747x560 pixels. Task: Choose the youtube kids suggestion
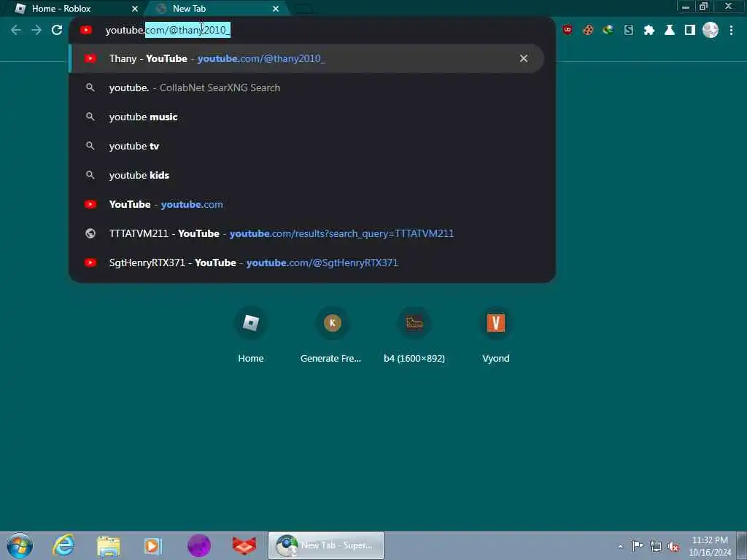(306, 175)
